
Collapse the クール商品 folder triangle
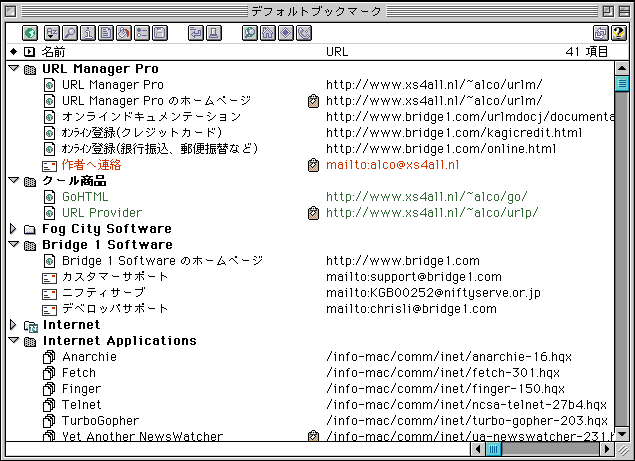pos(14,180)
